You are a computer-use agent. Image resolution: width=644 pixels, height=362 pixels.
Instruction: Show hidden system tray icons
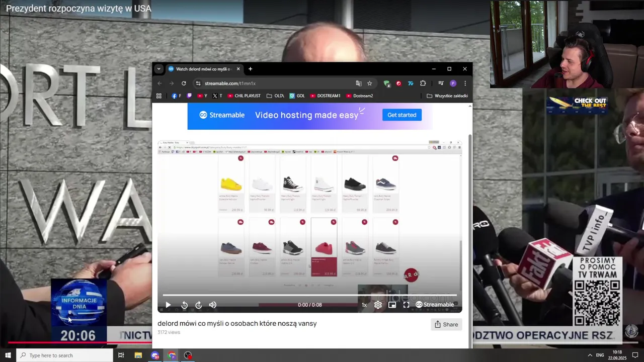pyautogui.click(x=590, y=355)
